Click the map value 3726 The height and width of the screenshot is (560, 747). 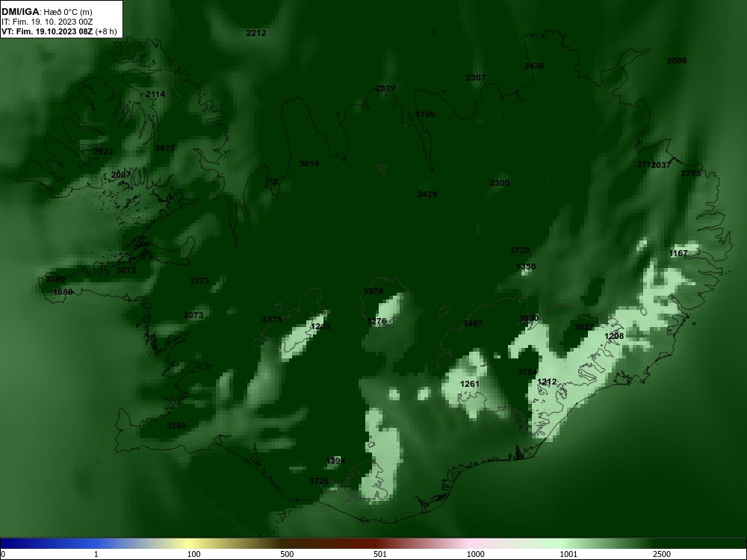coord(319,481)
